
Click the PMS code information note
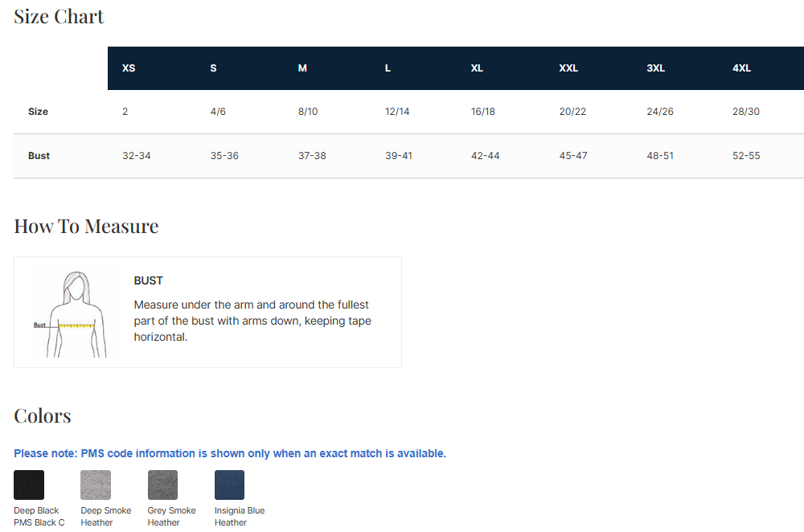tap(230, 453)
